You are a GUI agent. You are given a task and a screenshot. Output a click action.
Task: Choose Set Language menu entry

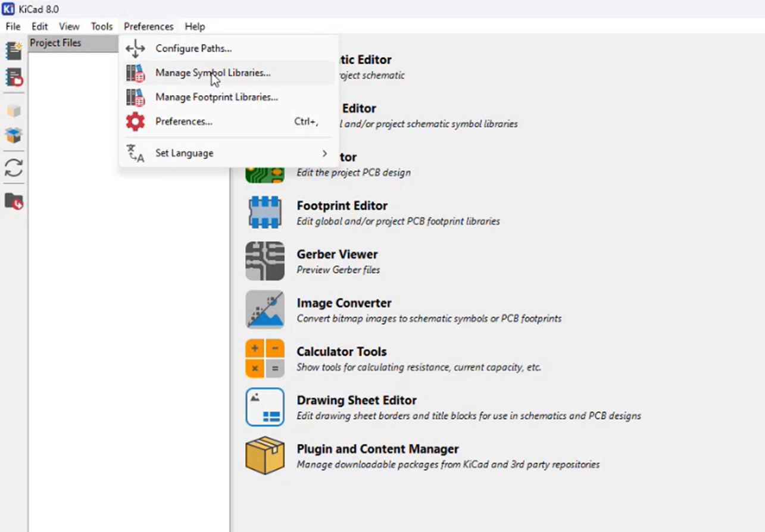click(229, 154)
